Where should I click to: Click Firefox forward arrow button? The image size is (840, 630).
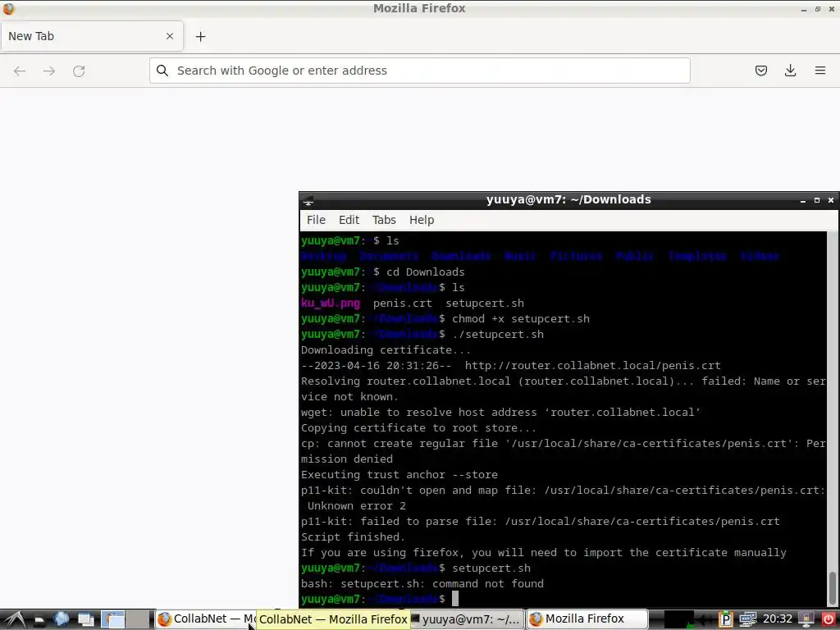click(x=49, y=71)
